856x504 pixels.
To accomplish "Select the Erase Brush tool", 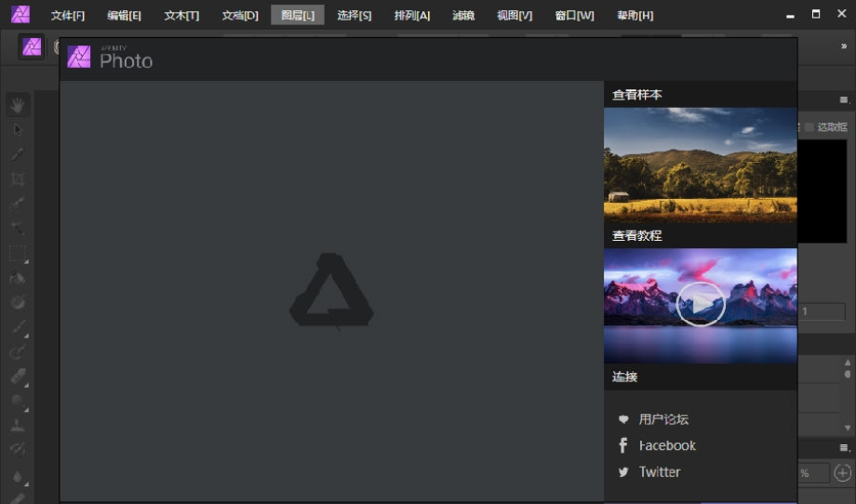I will click(x=18, y=377).
